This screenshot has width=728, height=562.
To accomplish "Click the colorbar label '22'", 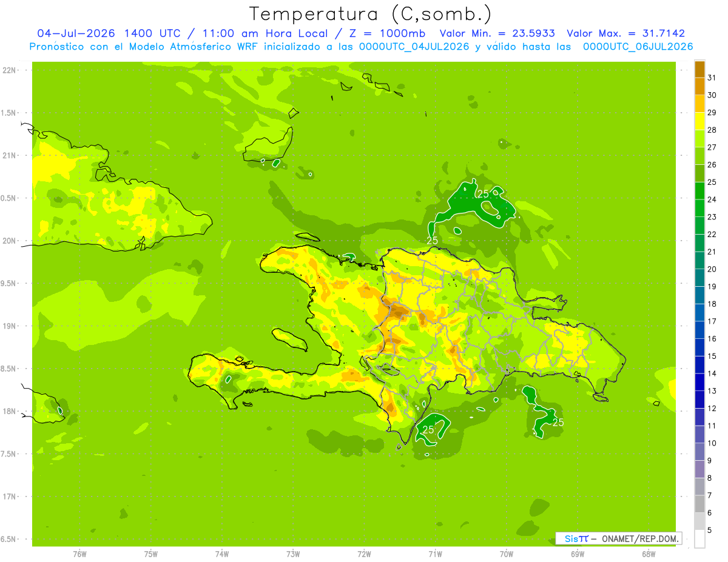I will tap(712, 234).
